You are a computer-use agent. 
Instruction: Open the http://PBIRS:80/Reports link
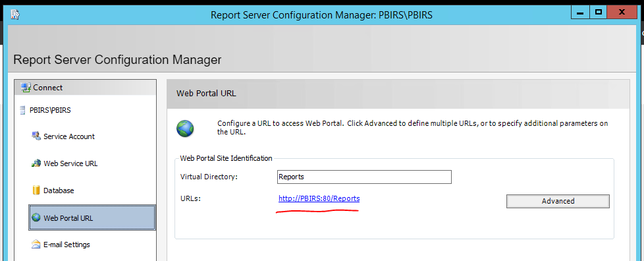(319, 198)
